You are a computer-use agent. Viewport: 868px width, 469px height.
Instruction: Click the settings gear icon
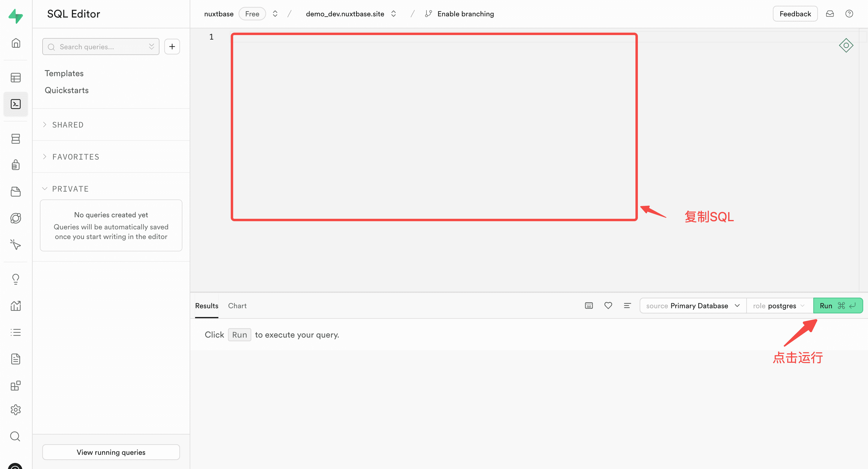click(16, 410)
